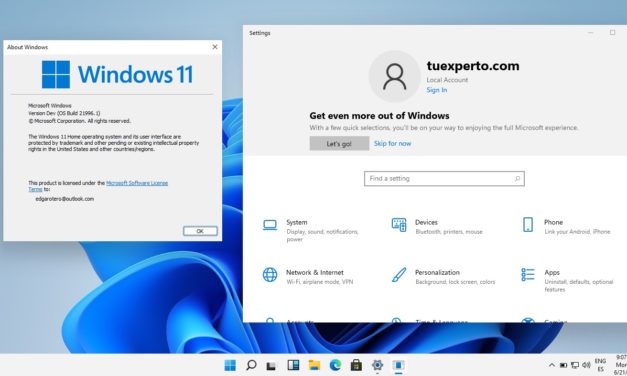Close the About Windows dialog

215,47
